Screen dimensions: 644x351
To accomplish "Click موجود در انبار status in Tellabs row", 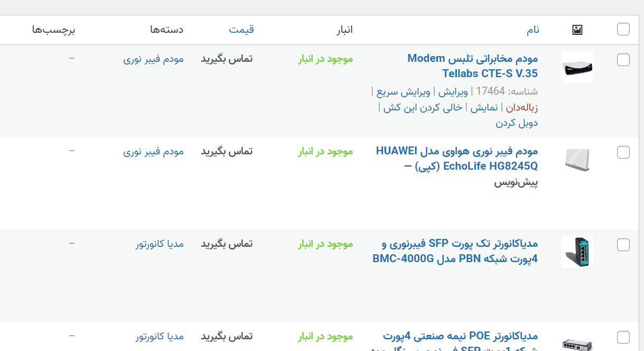I will (325, 59).
